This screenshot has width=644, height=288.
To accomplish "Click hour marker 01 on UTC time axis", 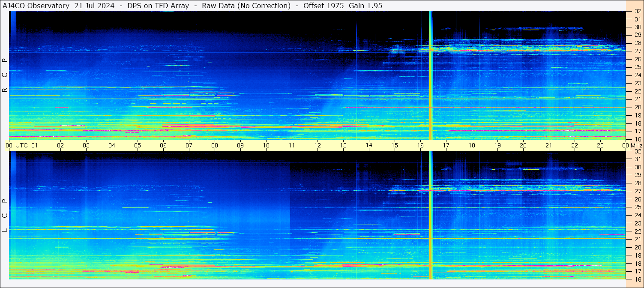I will (x=35, y=145).
